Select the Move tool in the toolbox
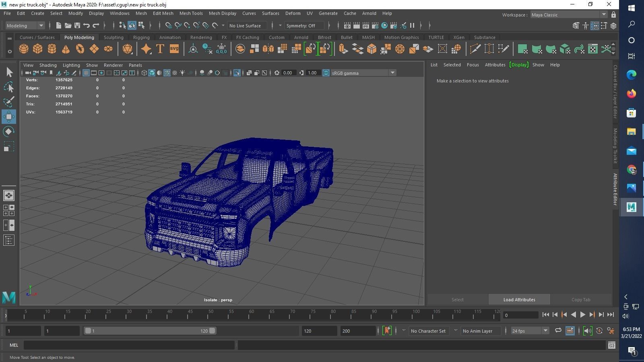This screenshot has width=644, height=362. [x=9, y=117]
